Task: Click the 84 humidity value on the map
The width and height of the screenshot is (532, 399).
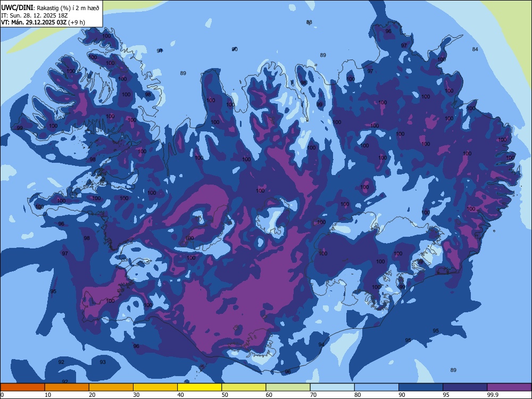Action: tap(475, 49)
